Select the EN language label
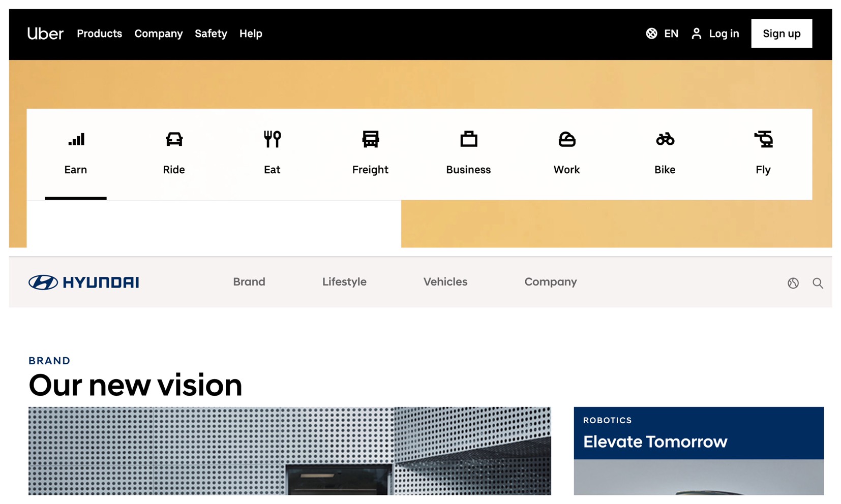This screenshot has width=841, height=504. point(671,34)
